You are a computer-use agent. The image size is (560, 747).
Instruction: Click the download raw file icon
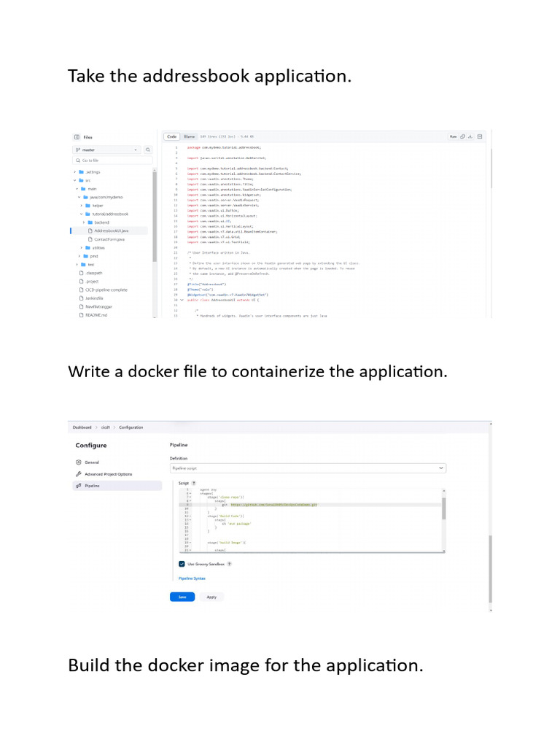[x=470, y=136]
